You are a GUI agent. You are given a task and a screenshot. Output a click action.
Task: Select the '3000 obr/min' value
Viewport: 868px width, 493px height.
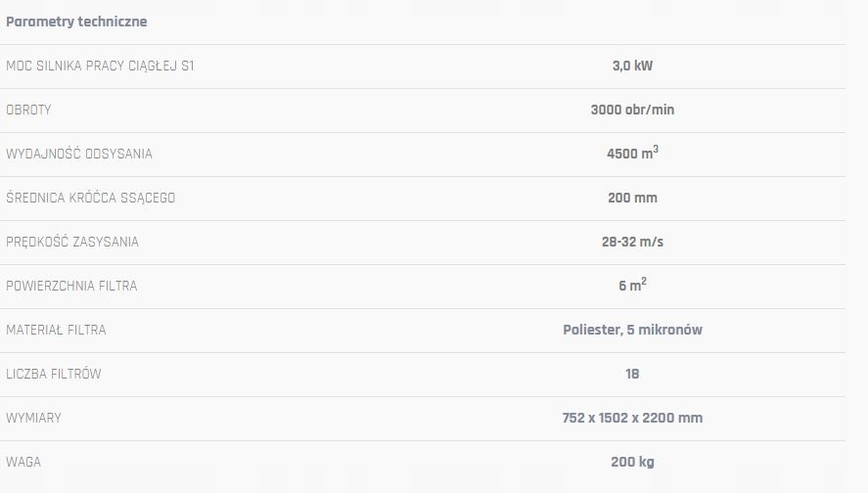[632, 111]
